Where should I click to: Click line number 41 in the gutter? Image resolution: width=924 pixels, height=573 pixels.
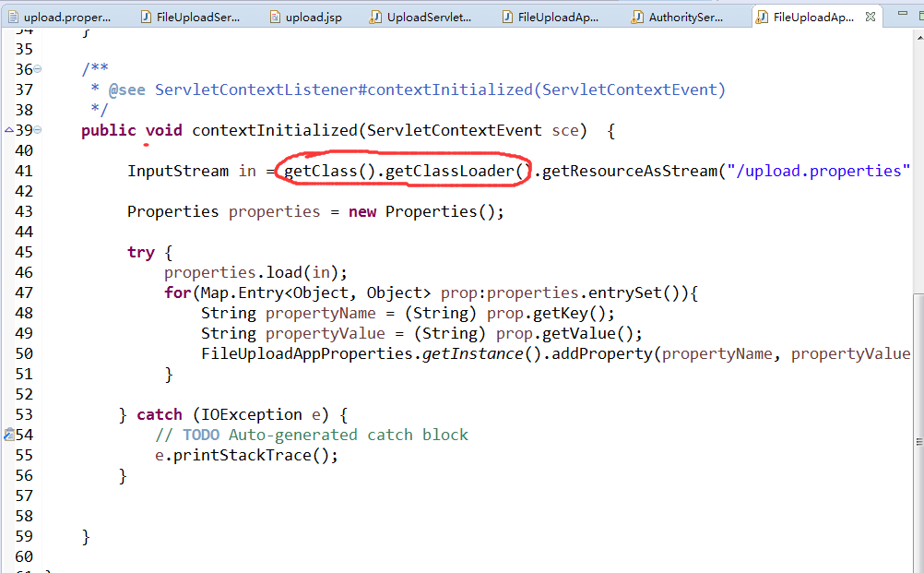pos(24,171)
